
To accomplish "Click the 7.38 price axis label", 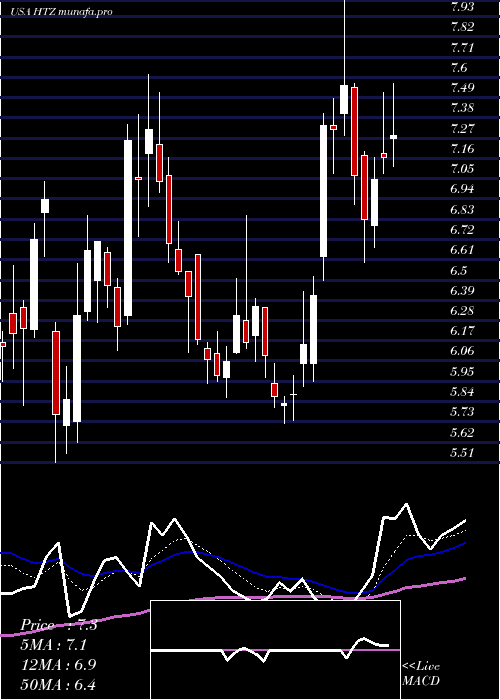I will pos(463,108).
